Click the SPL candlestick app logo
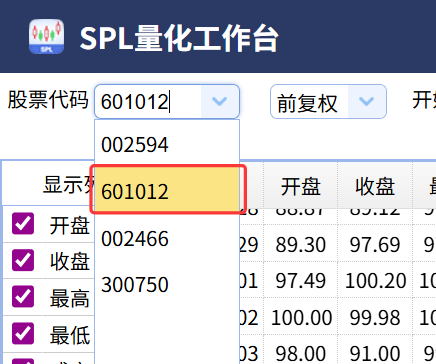Viewport: 436px width, 364px height. pos(46,36)
